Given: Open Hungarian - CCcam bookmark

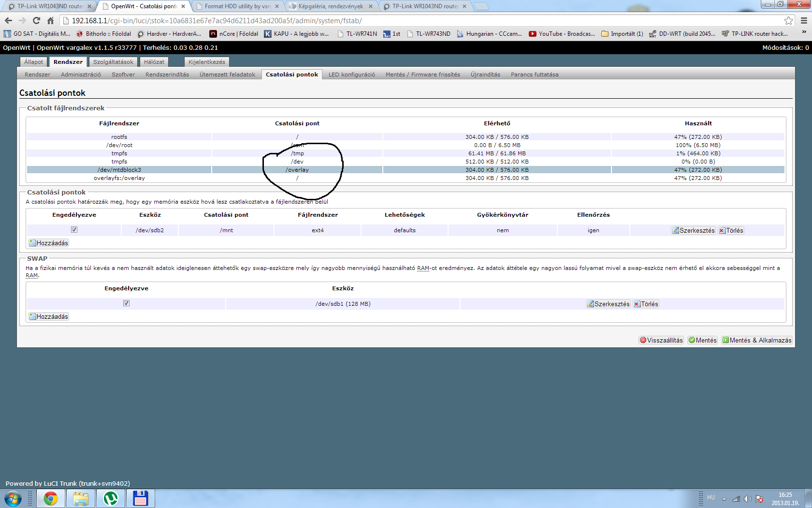Looking at the screenshot, I should pyautogui.click(x=489, y=34).
